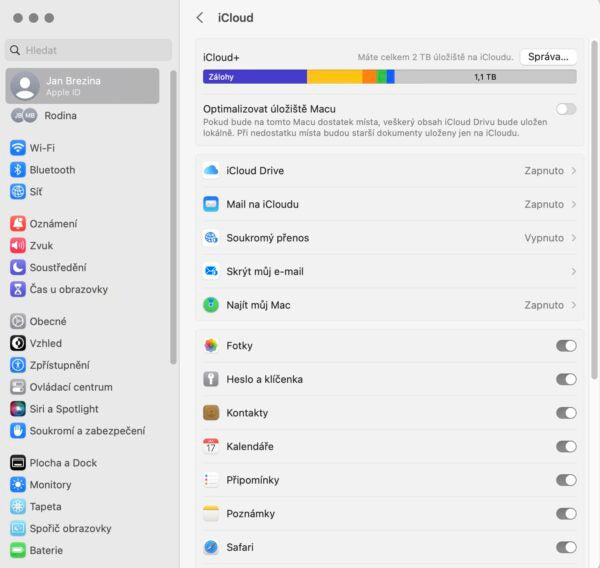Image resolution: width=600 pixels, height=568 pixels.
Task: Click the iCloud pane vertical scrollbar
Action: pyautogui.click(x=594, y=210)
